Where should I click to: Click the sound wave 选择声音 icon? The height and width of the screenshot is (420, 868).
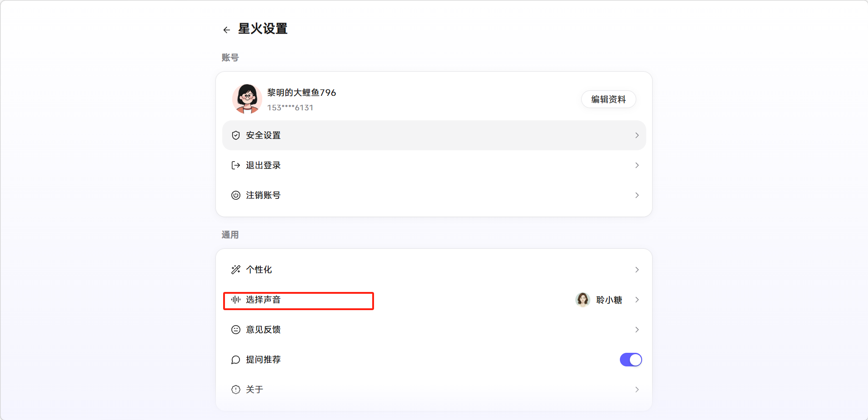tap(235, 300)
